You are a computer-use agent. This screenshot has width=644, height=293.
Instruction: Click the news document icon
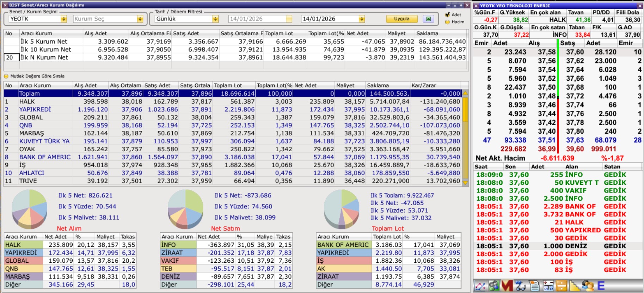[x=534, y=286]
